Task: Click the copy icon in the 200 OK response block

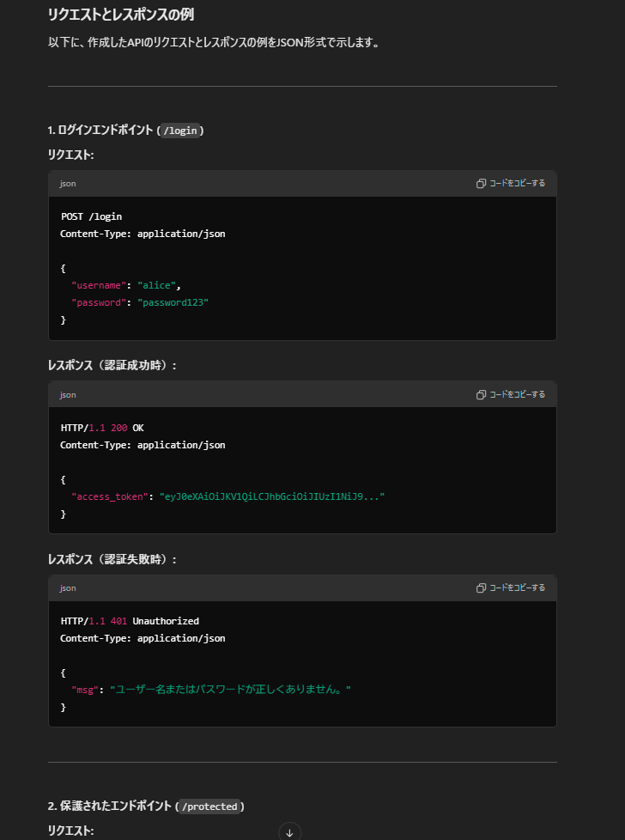Action: [482, 395]
